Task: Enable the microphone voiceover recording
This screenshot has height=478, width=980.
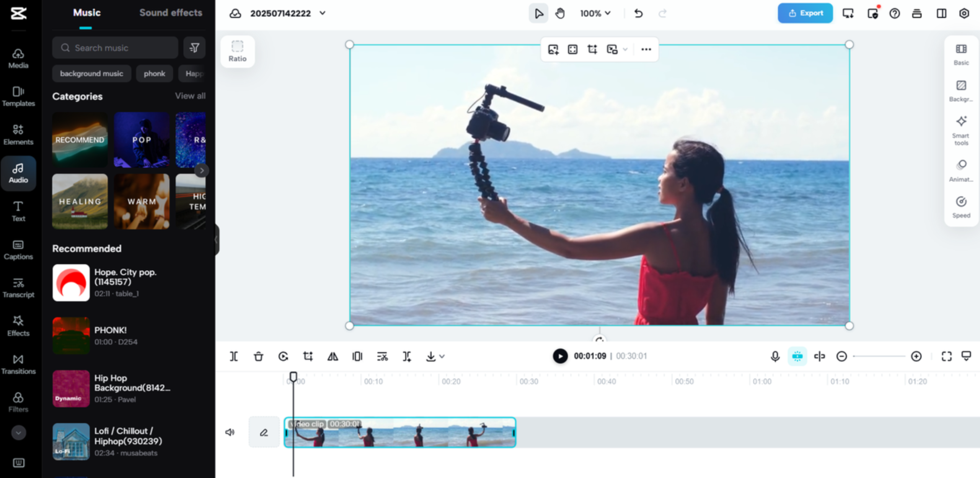Action: pos(775,356)
